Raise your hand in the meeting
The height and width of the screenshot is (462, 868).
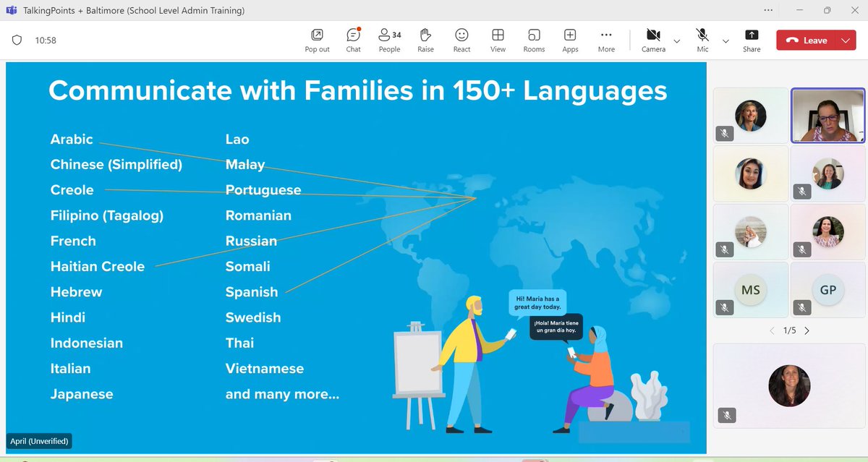425,40
